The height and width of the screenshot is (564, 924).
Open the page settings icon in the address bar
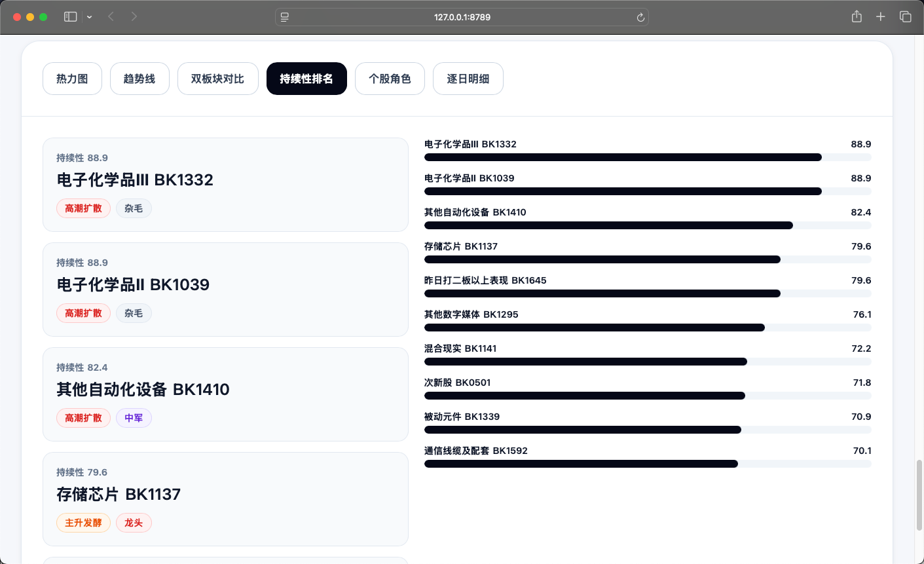pos(285,17)
